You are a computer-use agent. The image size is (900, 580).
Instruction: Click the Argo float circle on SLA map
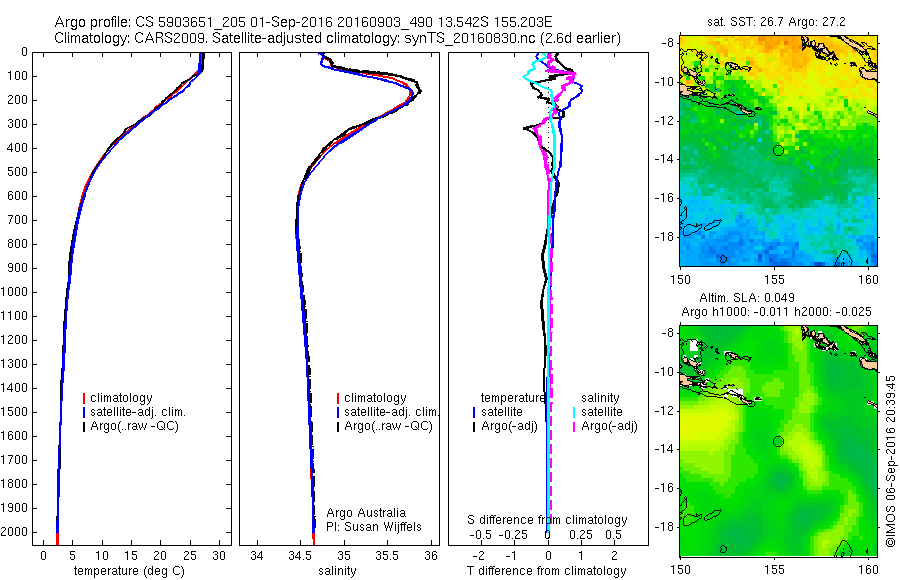tap(778, 442)
